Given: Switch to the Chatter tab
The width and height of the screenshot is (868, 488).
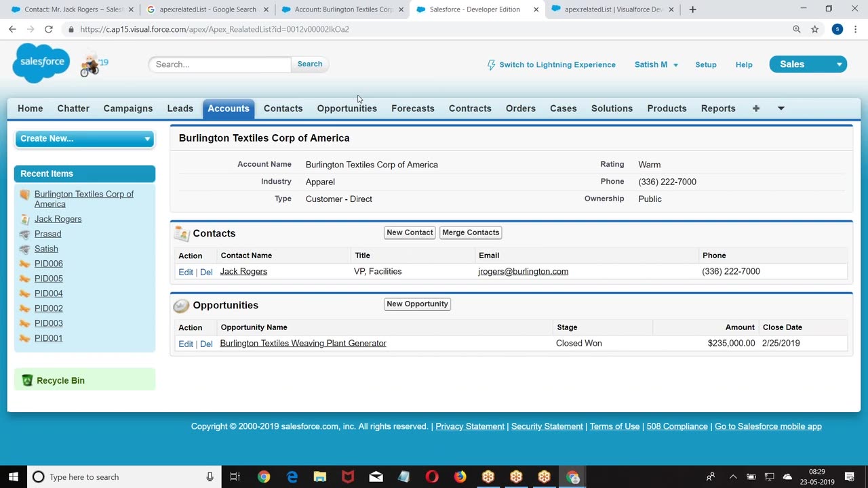Looking at the screenshot, I should (x=73, y=108).
